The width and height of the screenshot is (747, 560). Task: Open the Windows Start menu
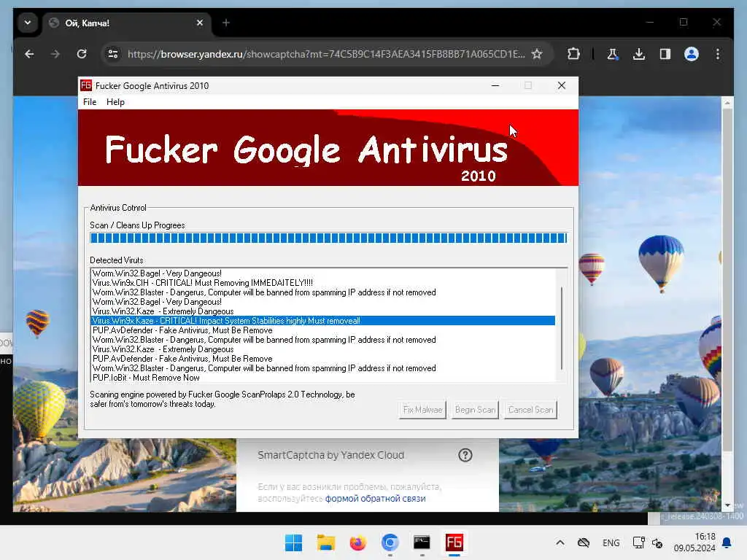[293, 542]
